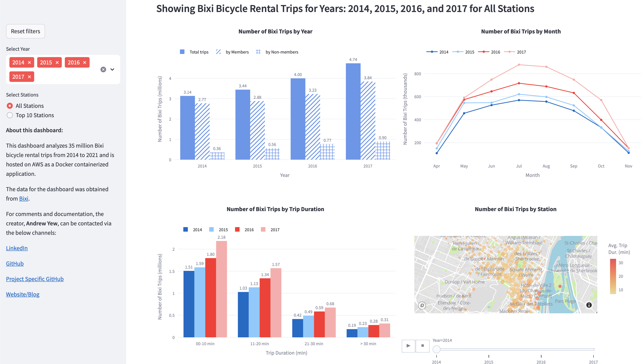Open the Project Specific GitHub link
Viewport: 642px width, 364px height.
pyautogui.click(x=35, y=279)
